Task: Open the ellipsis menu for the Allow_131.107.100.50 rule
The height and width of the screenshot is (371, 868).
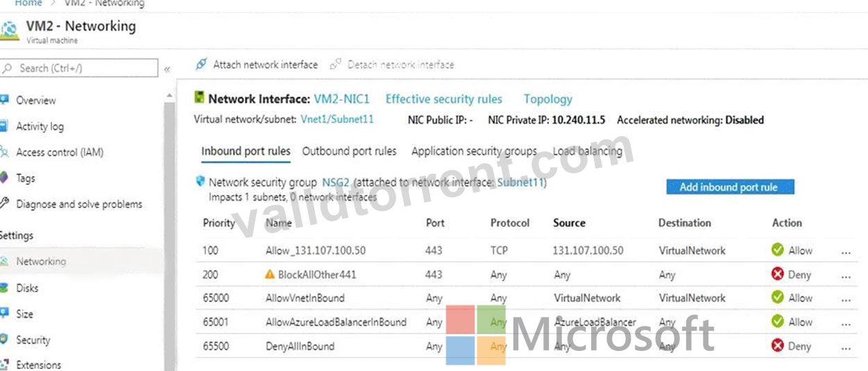Action: pos(846,252)
